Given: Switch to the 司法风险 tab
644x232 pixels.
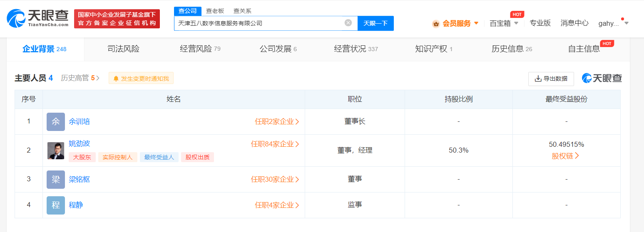Looking at the screenshot, I should (123, 49).
